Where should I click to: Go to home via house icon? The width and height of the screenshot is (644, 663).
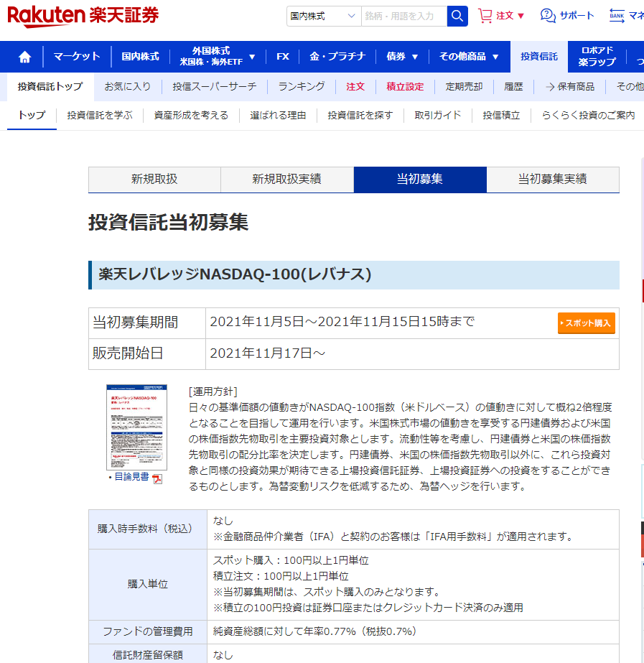[x=25, y=57]
